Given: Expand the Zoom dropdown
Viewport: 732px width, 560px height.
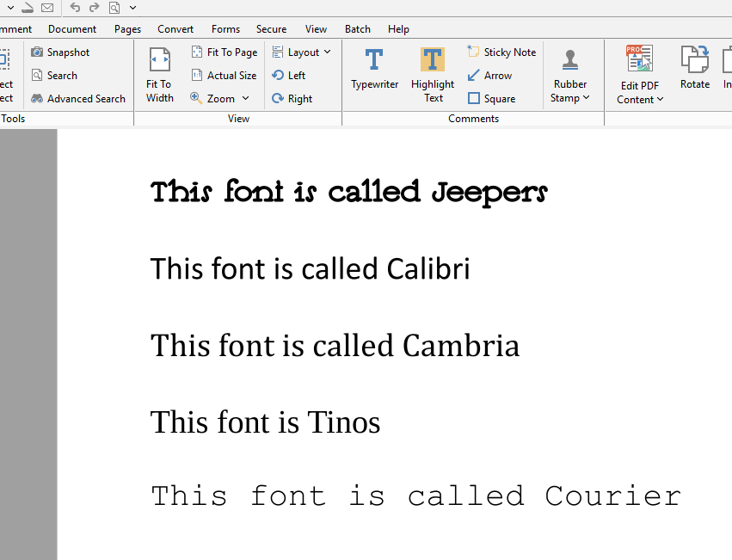Looking at the screenshot, I should click(220, 99).
